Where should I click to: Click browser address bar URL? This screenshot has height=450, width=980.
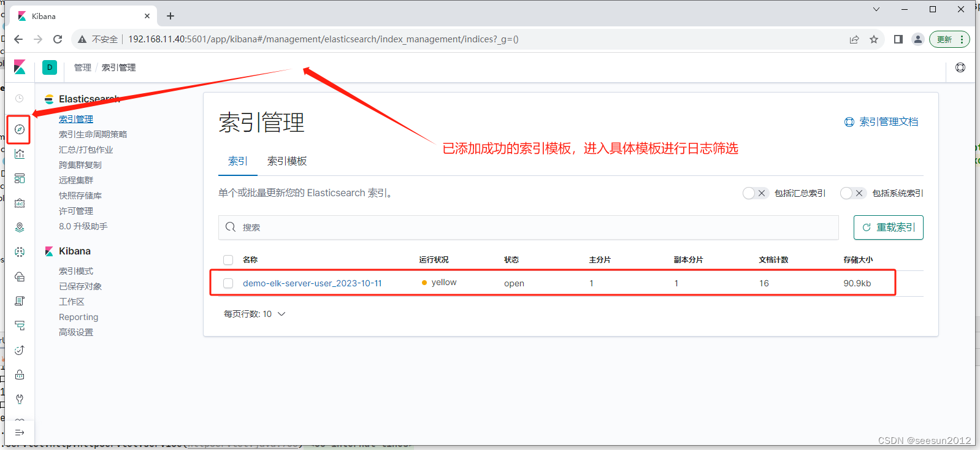tap(323, 39)
